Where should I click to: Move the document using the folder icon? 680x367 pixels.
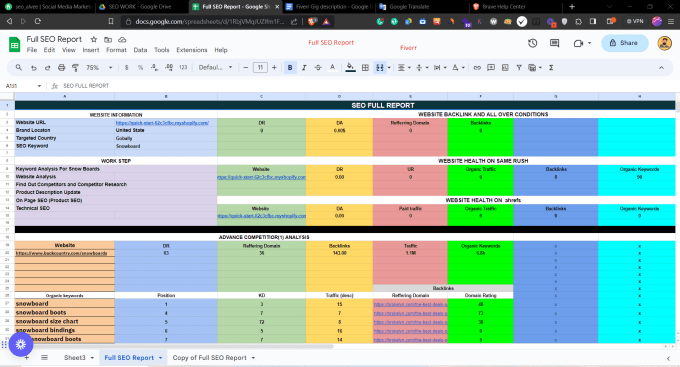(x=108, y=39)
